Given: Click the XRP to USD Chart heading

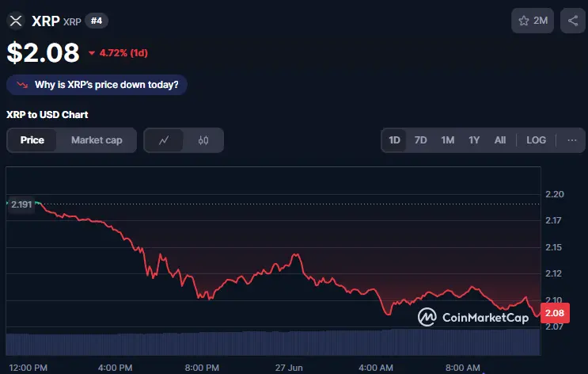Looking at the screenshot, I should click(47, 115).
